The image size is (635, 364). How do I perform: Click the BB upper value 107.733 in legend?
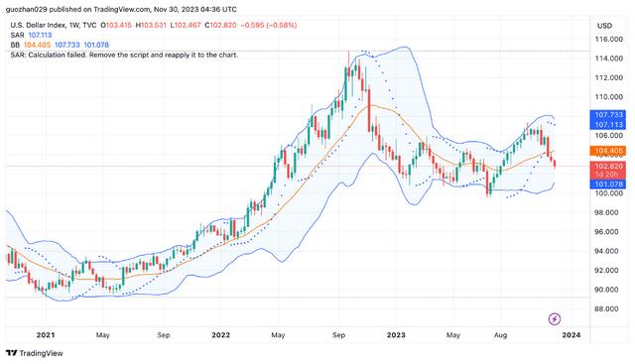(67, 45)
